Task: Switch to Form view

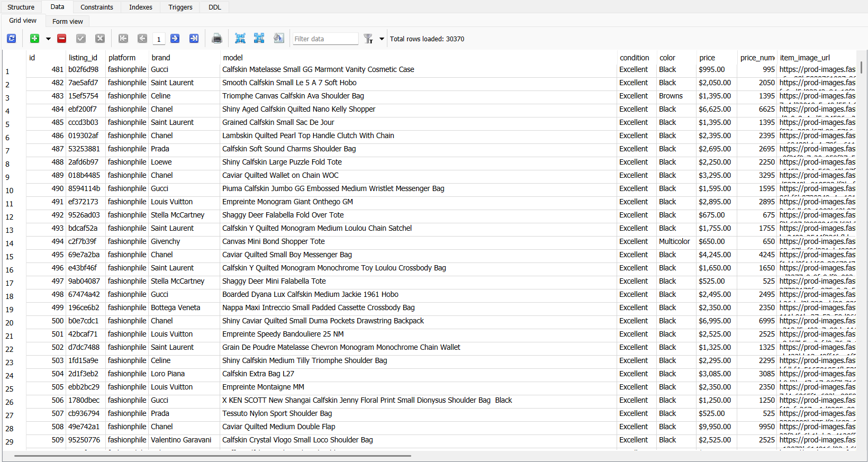Action: [68, 21]
